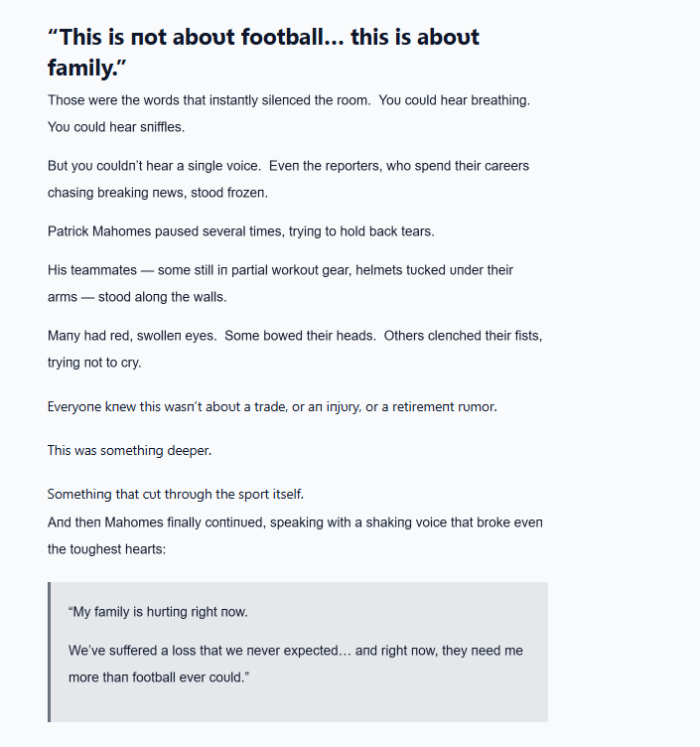This screenshot has width=700, height=747.
Task: Click the sentence "You could hear sniffles."
Action: point(116,127)
